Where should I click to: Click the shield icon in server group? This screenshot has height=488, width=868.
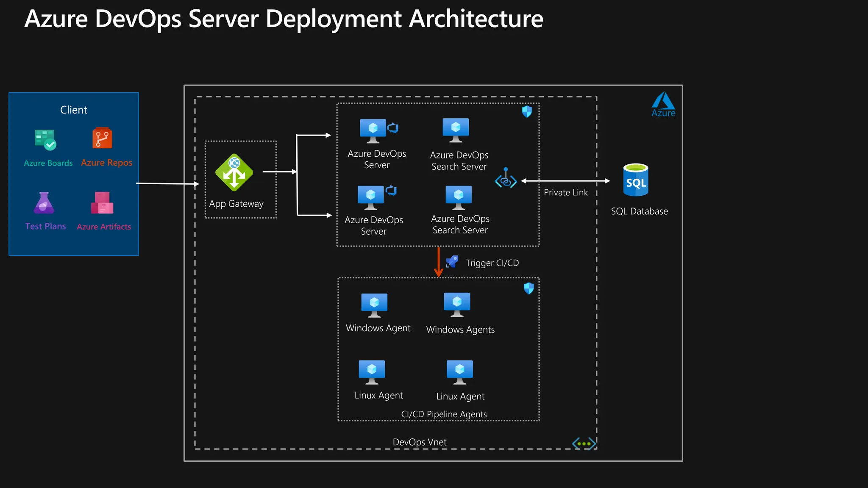527,112
